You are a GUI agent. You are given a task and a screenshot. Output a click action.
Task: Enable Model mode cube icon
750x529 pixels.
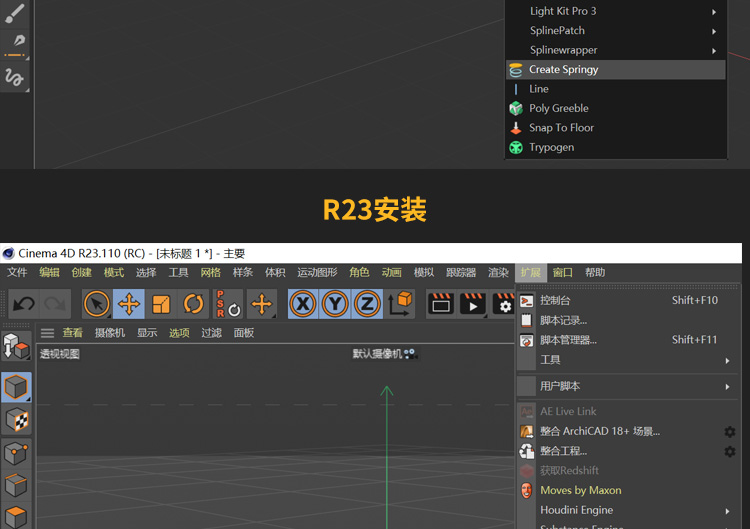(16, 386)
